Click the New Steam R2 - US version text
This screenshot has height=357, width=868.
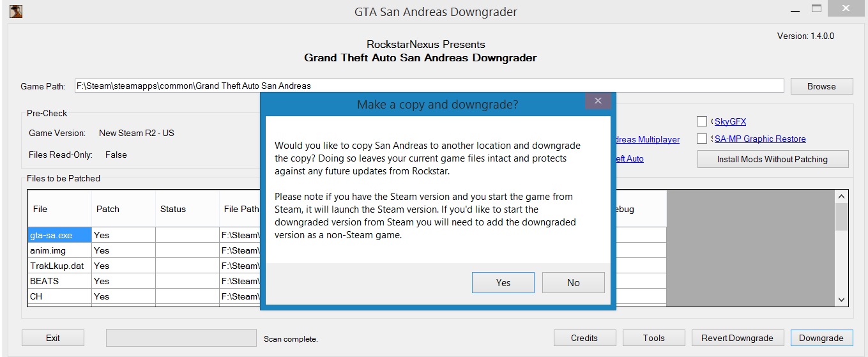[x=137, y=133]
